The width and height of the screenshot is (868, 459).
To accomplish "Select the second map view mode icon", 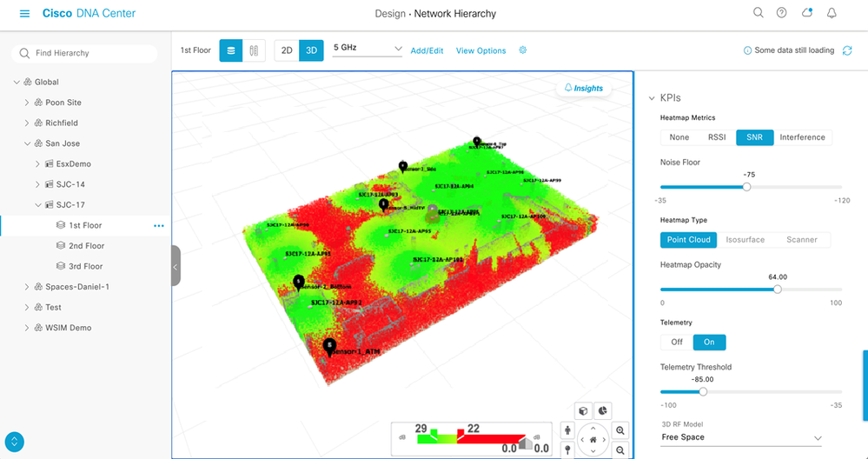I will [x=254, y=50].
